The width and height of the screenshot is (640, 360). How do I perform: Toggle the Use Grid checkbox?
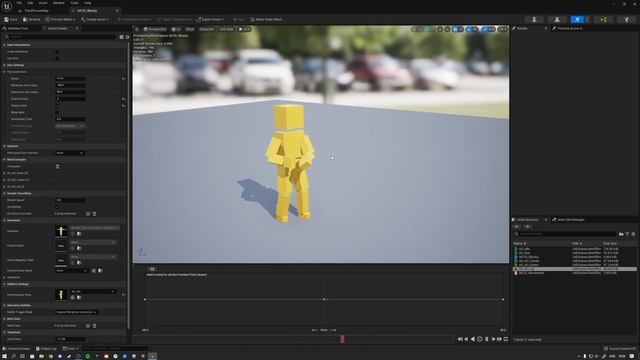pyautogui.click(x=57, y=58)
